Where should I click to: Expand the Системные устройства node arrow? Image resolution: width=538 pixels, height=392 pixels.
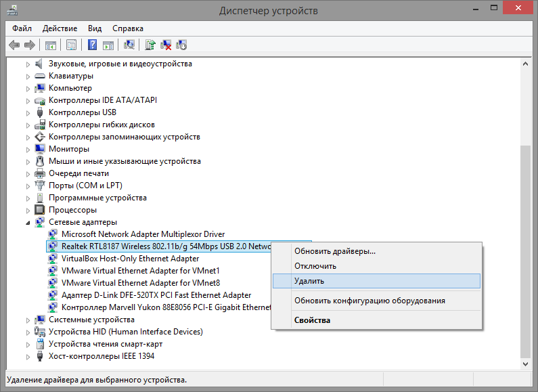click(x=28, y=320)
